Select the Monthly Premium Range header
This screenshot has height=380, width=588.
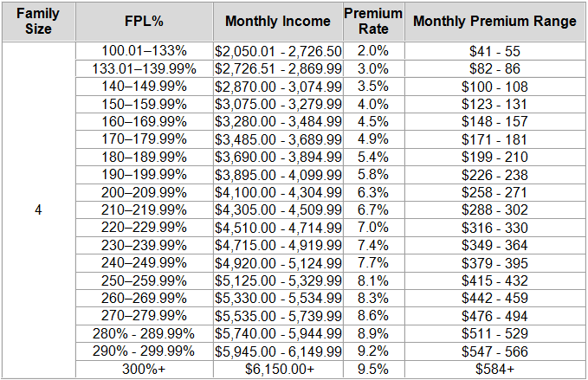coord(495,22)
